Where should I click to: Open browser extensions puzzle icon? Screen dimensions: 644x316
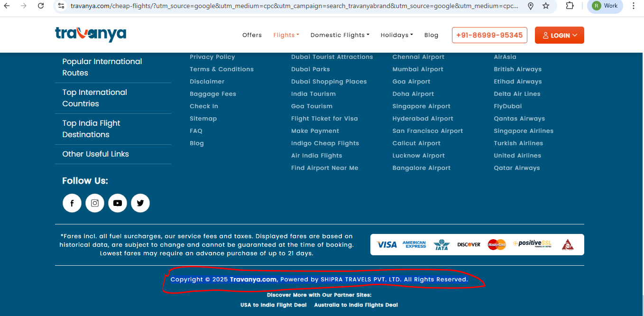[x=570, y=6]
